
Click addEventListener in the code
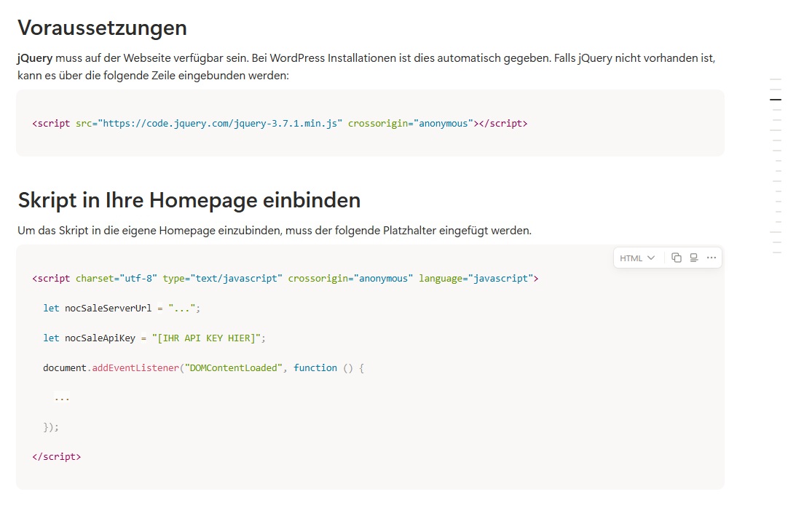(x=135, y=368)
